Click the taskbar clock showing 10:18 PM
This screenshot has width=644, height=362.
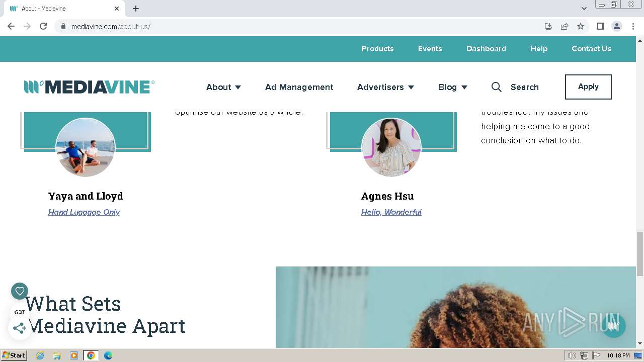pos(618,355)
